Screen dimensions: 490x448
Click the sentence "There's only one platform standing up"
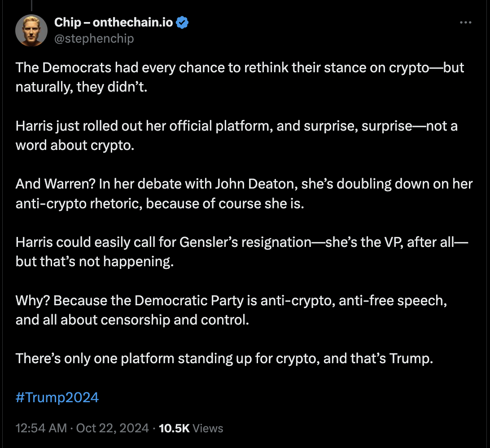pyautogui.click(x=224, y=359)
